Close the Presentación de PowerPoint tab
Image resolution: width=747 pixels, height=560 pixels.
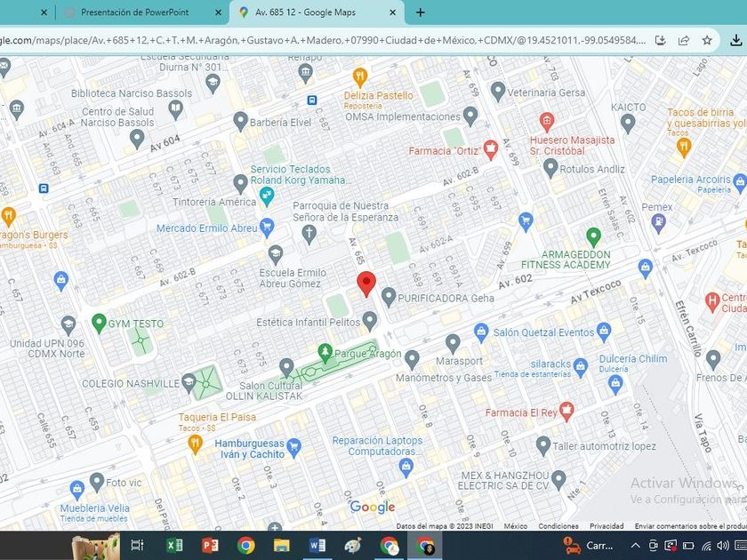click(x=218, y=12)
